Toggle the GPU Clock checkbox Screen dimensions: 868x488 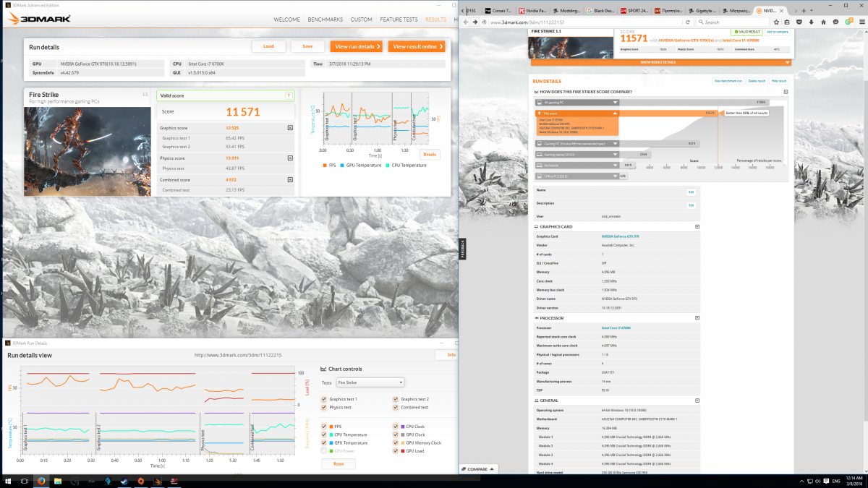[x=396, y=435]
